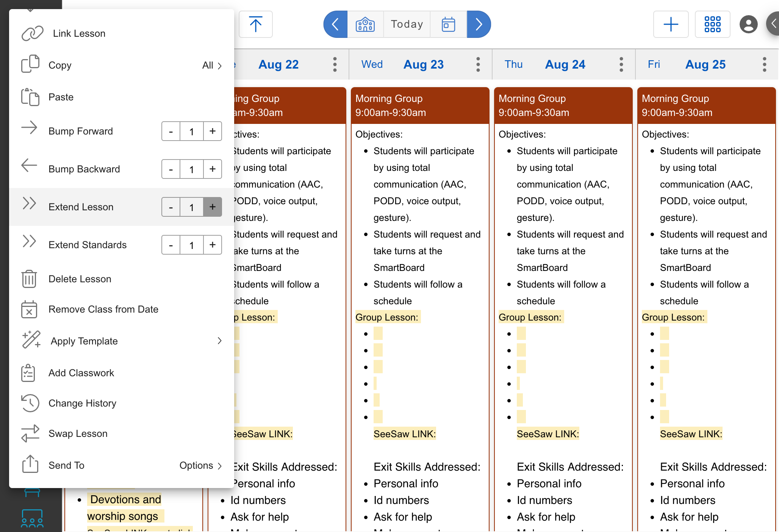Image resolution: width=779 pixels, height=532 pixels.
Task: Click the Link Lesson chain icon
Action: pos(32,33)
